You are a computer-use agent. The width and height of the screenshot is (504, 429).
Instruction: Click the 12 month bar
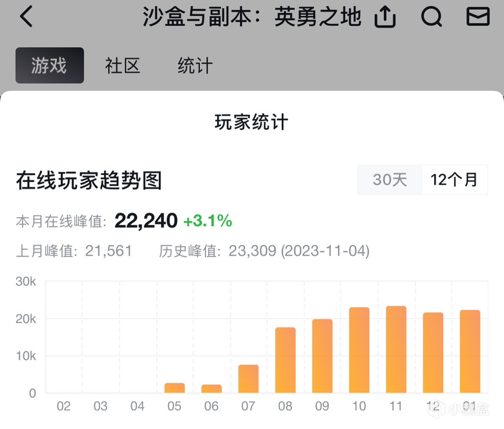tap(433, 353)
